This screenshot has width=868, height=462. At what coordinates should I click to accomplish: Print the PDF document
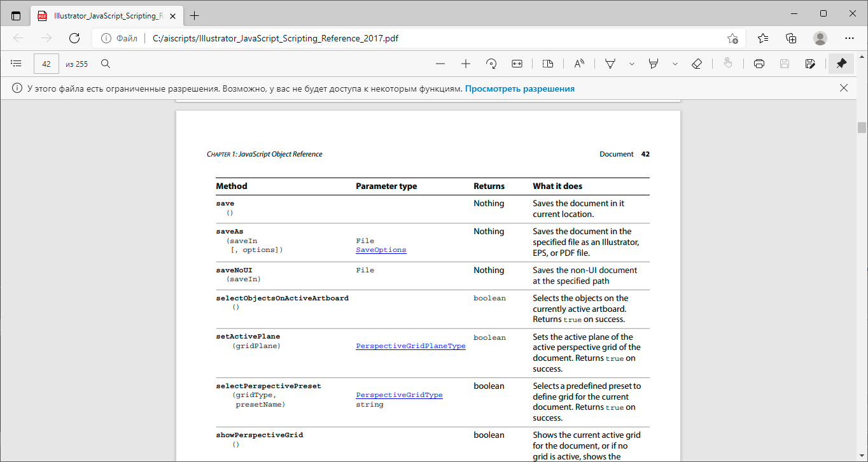pos(759,64)
